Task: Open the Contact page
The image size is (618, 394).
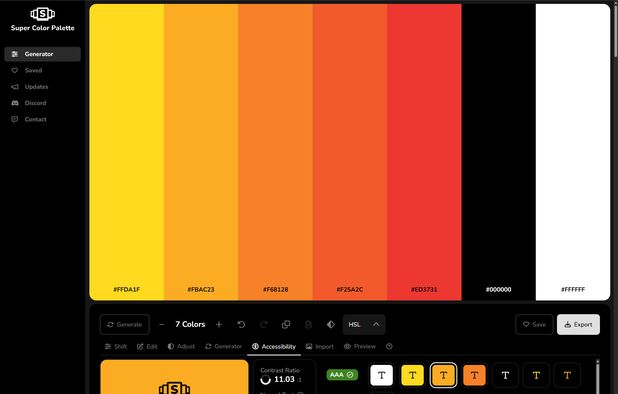Action: point(43,119)
